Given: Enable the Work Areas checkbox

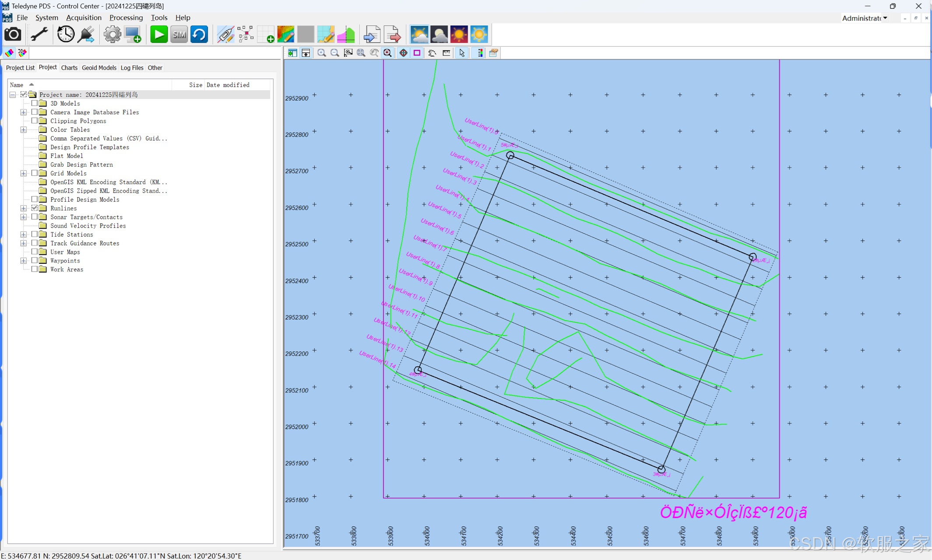Looking at the screenshot, I should [35, 269].
